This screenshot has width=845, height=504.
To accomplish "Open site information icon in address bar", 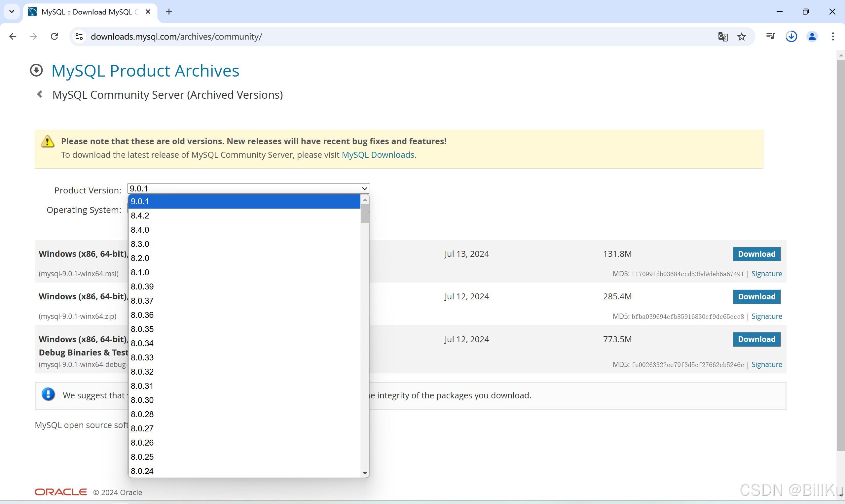I will coord(79,36).
